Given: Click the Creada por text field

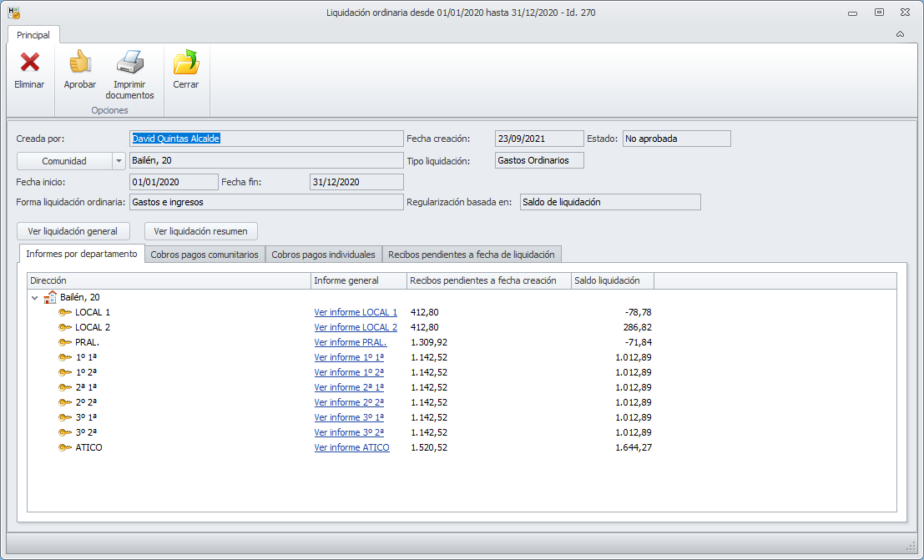Looking at the screenshot, I should pos(266,139).
